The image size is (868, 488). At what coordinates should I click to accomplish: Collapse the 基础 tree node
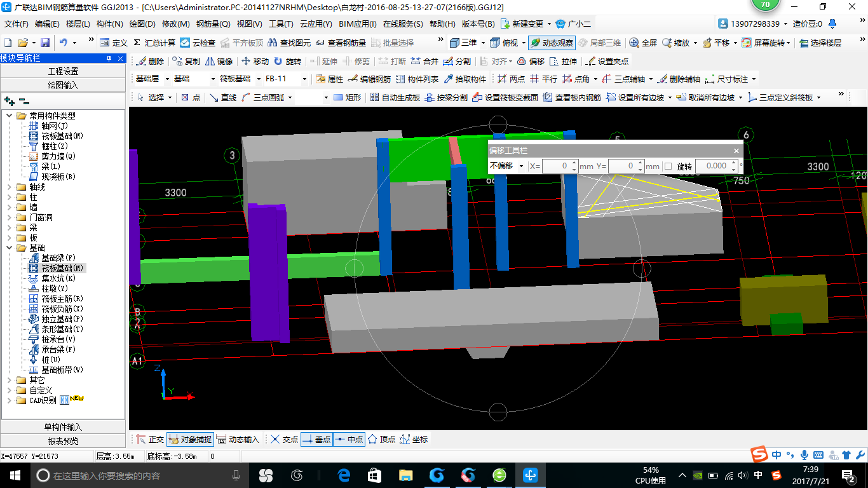10,248
